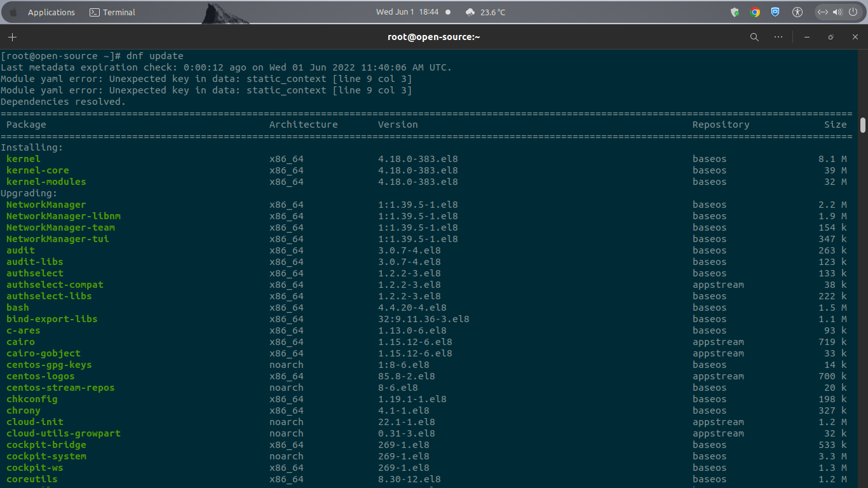The height and width of the screenshot is (488, 868).
Task: Click the terminal vertical scrollbar handle
Action: pyautogui.click(x=863, y=125)
